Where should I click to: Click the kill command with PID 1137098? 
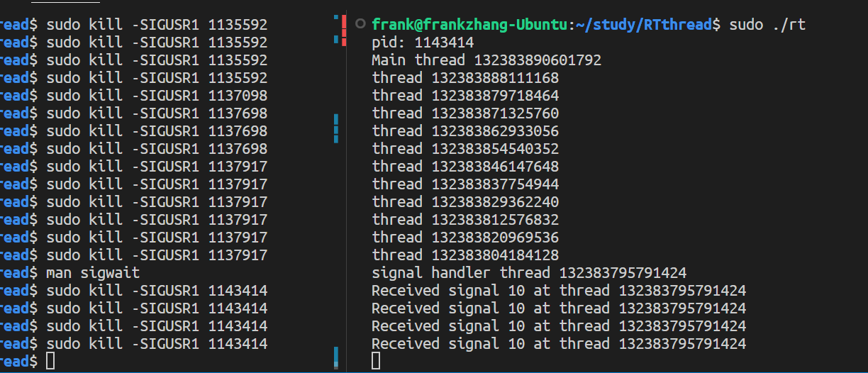point(156,96)
